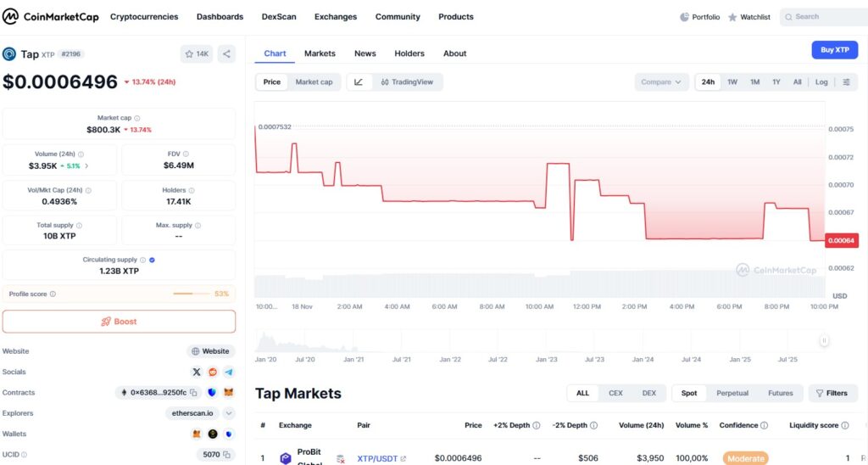
Task: Open the Telegram social icon
Action: [x=229, y=372]
